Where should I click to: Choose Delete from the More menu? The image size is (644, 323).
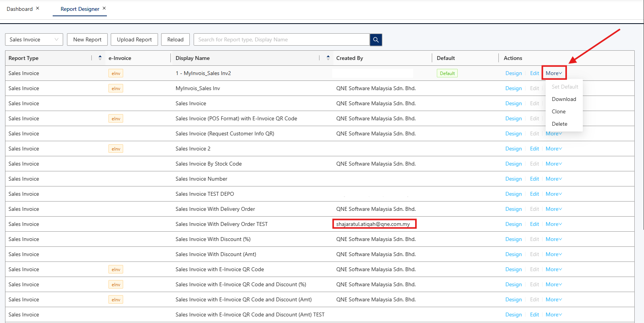click(559, 124)
